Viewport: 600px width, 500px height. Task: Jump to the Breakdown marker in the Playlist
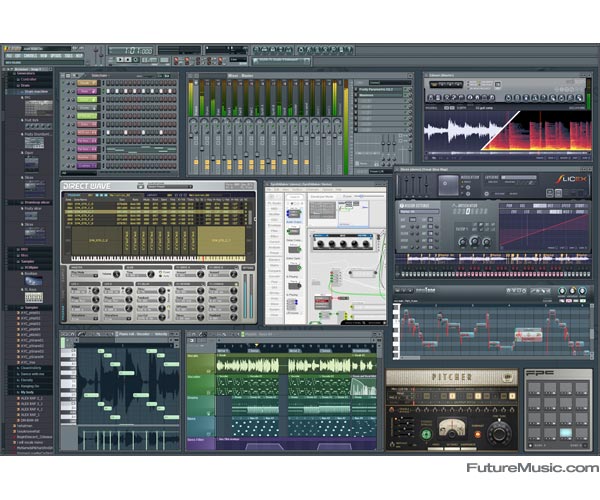click(x=361, y=351)
